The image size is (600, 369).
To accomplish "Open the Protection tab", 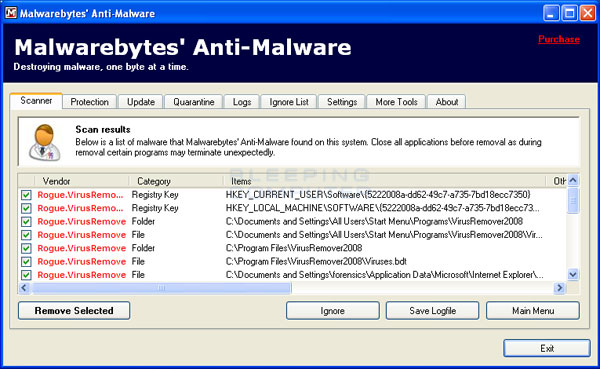I will point(90,102).
